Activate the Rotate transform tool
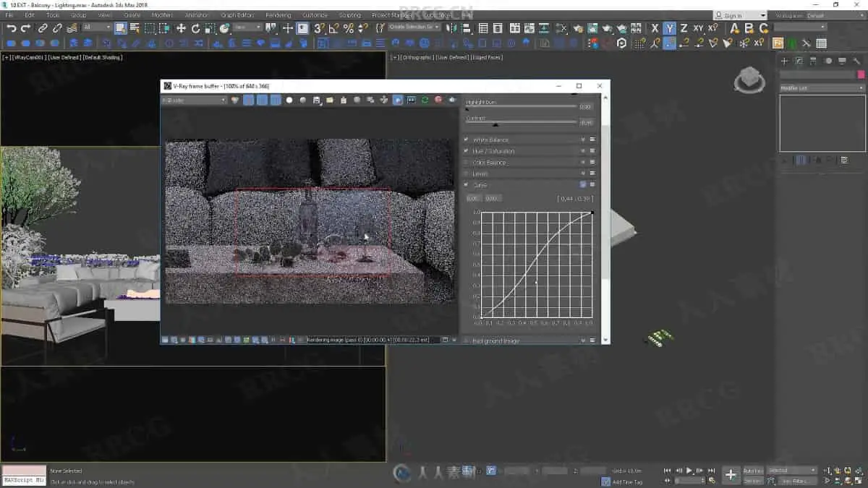 point(195,28)
